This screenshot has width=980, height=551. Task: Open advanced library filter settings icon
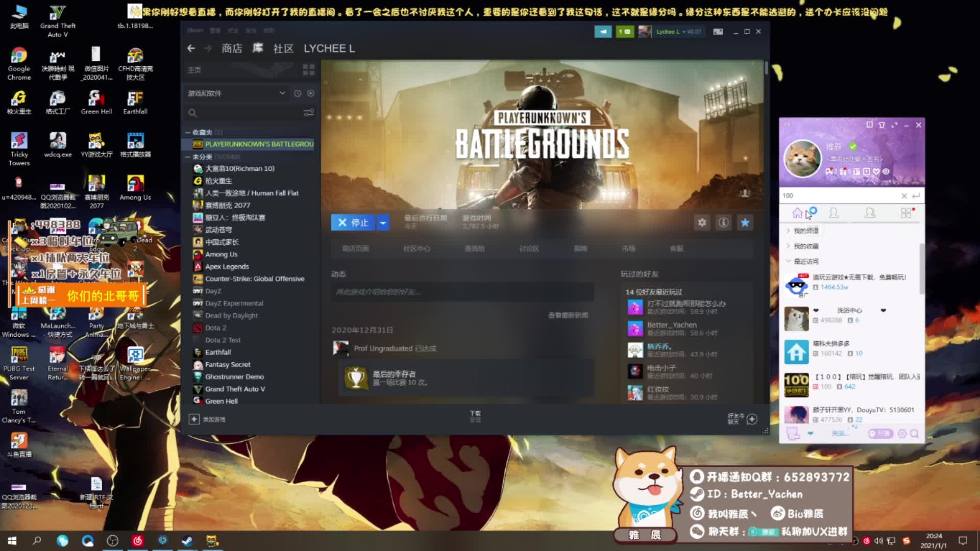click(x=309, y=112)
